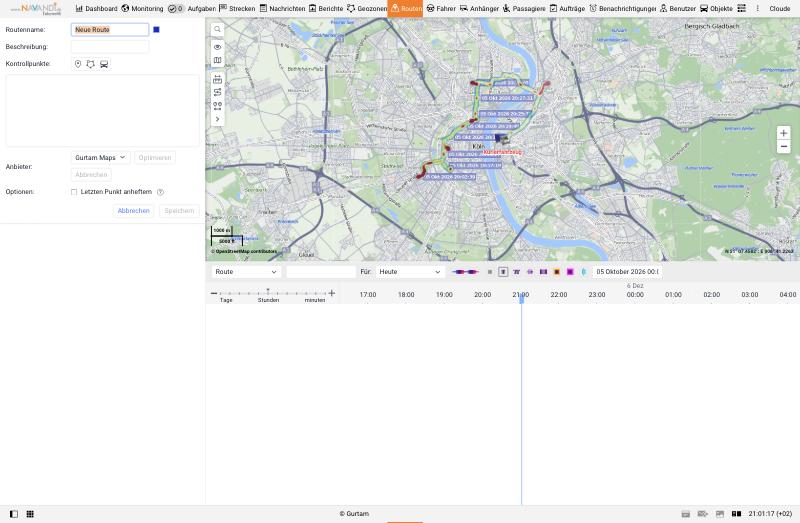Click the gray square timeline filter icon
This screenshot has height=523, width=800.
(490, 272)
